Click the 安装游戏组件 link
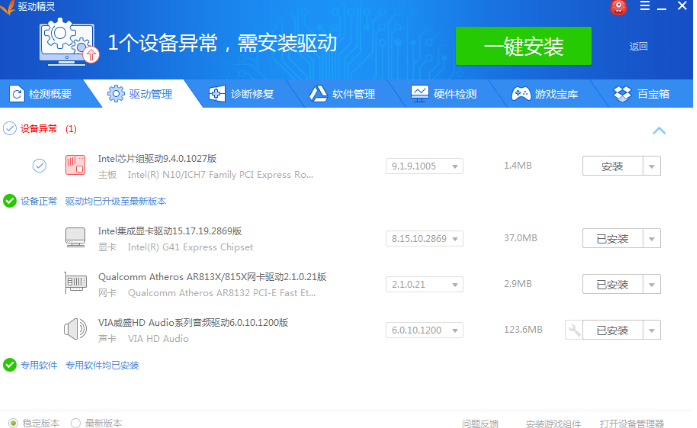 (553, 423)
